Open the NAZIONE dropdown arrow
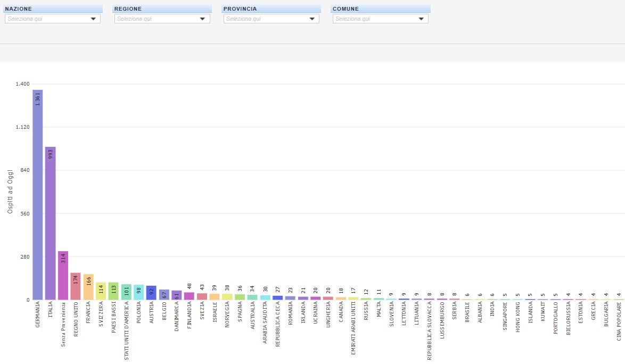The image size is (625, 364). [94, 19]
